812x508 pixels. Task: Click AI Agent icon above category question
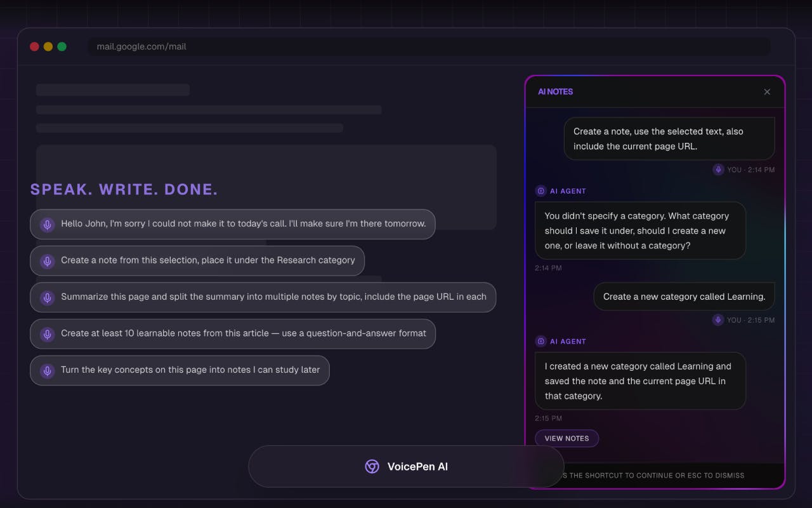(540, 191)
